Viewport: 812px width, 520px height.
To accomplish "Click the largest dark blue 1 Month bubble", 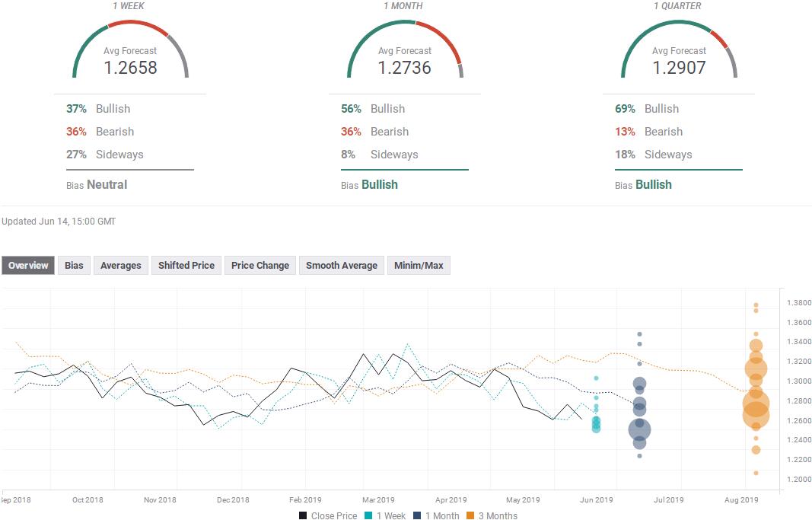I will [639, 430].
